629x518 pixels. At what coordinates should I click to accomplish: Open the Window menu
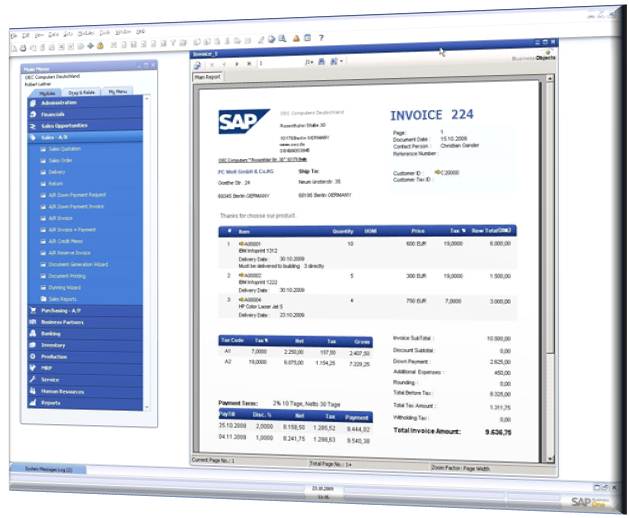tap(123, 32)
